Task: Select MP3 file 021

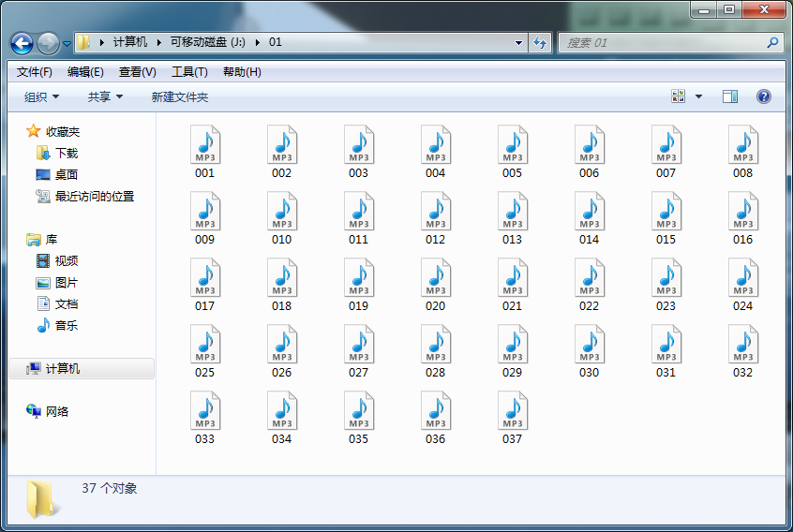Action: coord(513,285)
